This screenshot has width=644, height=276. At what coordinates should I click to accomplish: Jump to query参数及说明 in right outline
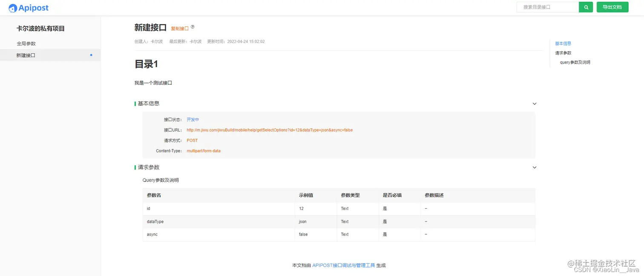pyautogui.click(x=575, y=62)
